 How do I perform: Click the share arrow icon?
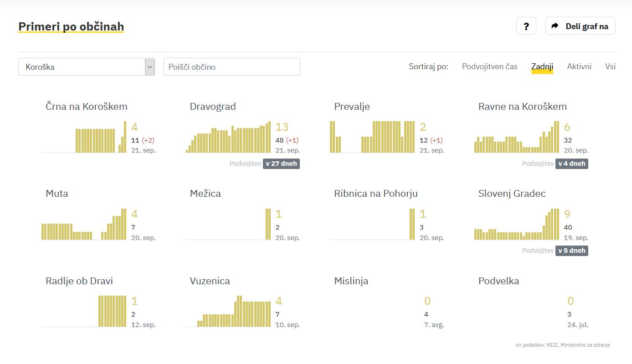[x=555, y=26]
